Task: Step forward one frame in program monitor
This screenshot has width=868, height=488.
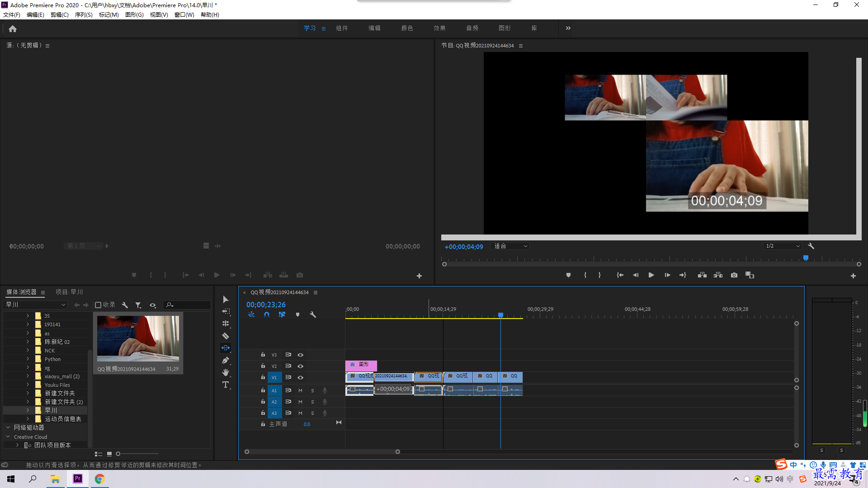Action: coord(667,275)
